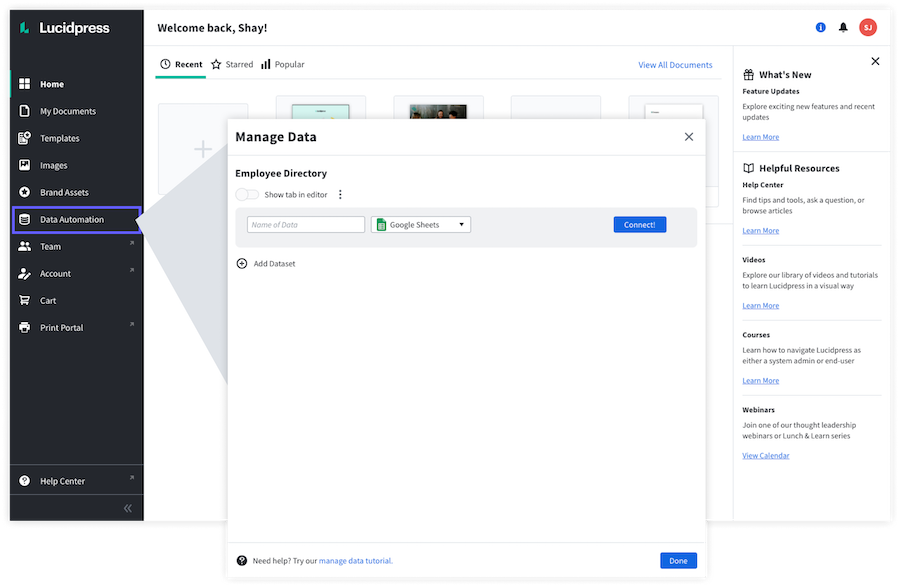Click the Lucidpress logo
The height and width of the screenshot is (587, 900).
click(x=64, y=28)
